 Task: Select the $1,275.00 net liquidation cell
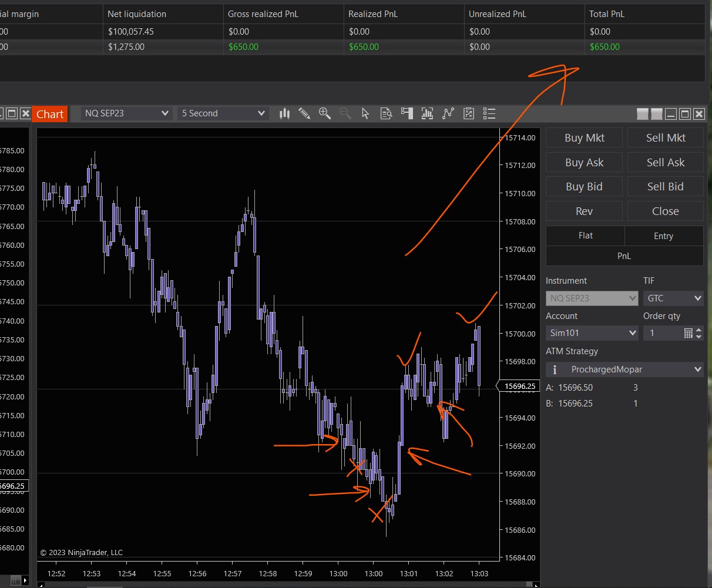(x=163, y=47)
